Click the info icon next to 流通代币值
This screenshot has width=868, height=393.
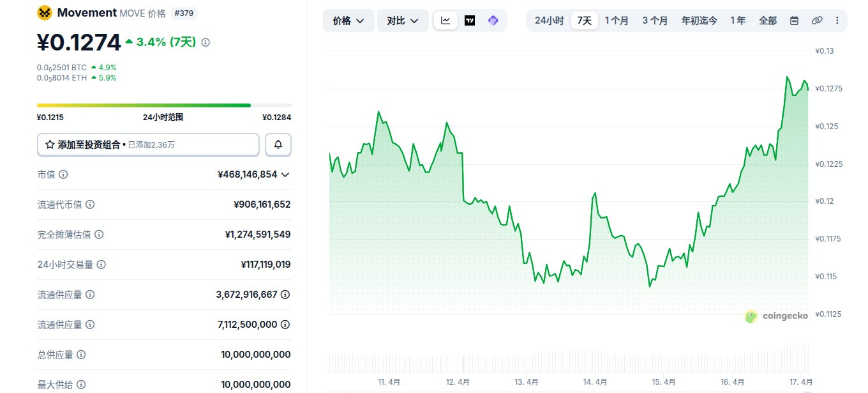(90, 204)
